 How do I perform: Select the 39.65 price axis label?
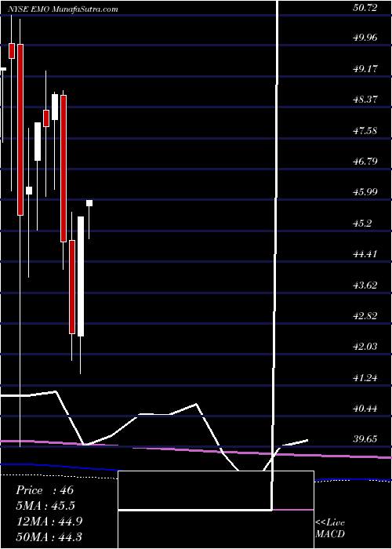tap(365, 439)
